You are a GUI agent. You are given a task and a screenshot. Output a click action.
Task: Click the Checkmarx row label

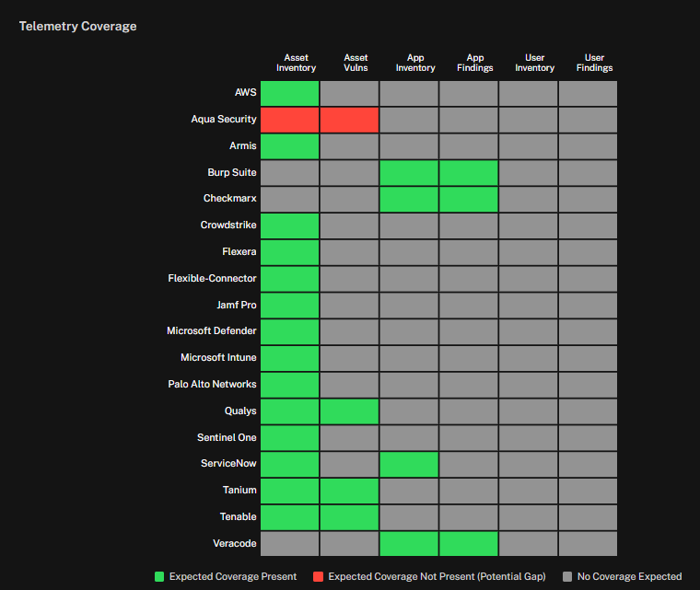[x=230, y=198]
